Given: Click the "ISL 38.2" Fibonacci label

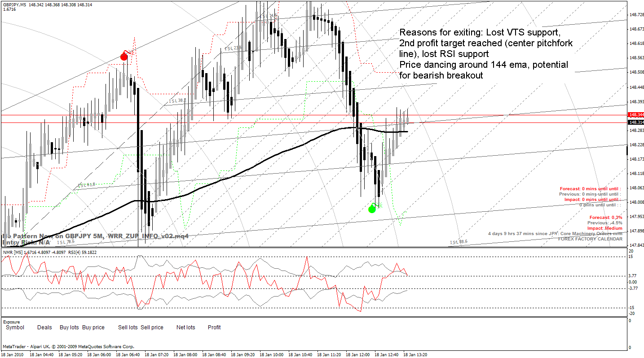Looking at the screenshot, I should click(177, 101).
